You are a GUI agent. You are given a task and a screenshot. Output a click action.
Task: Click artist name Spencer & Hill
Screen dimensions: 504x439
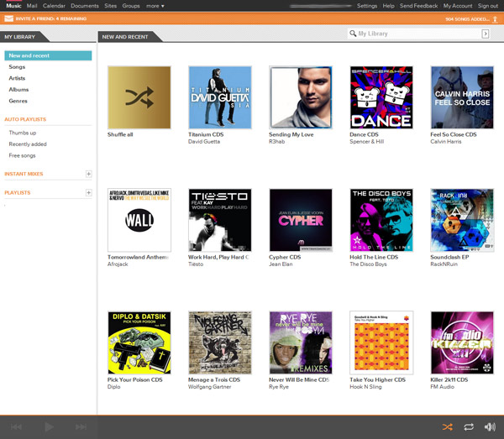[x=367, y=142]
